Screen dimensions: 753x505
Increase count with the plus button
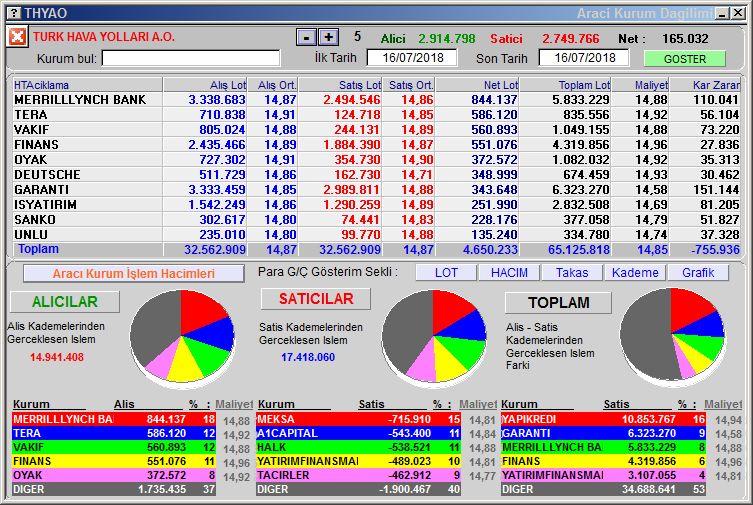[328, 37]
